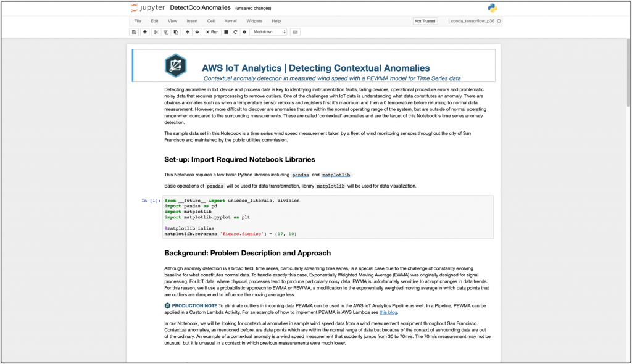Move selected cell down arrow
632x364 pixels.
[x=197, y=32]
